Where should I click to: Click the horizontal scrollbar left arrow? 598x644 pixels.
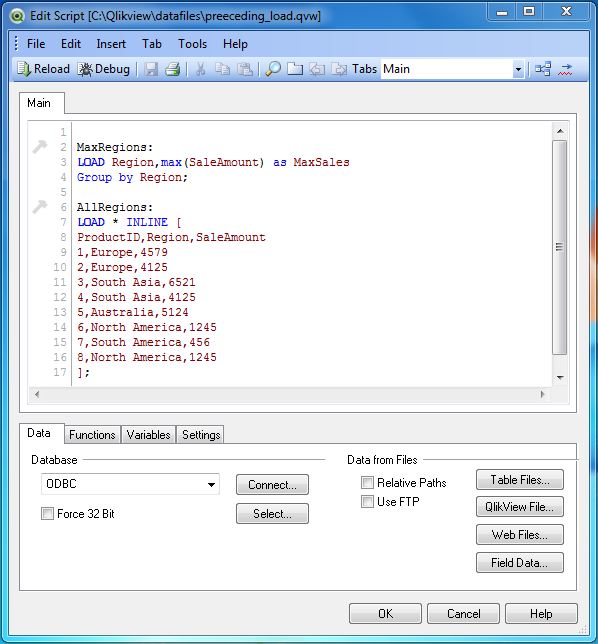pyautogui.click(x=37, y=394)
